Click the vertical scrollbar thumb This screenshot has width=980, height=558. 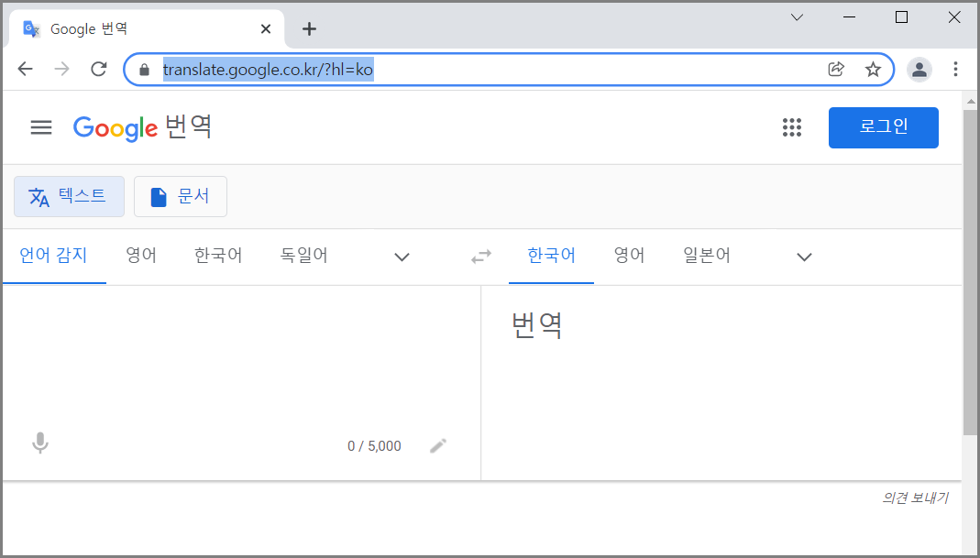coord(970,272)
